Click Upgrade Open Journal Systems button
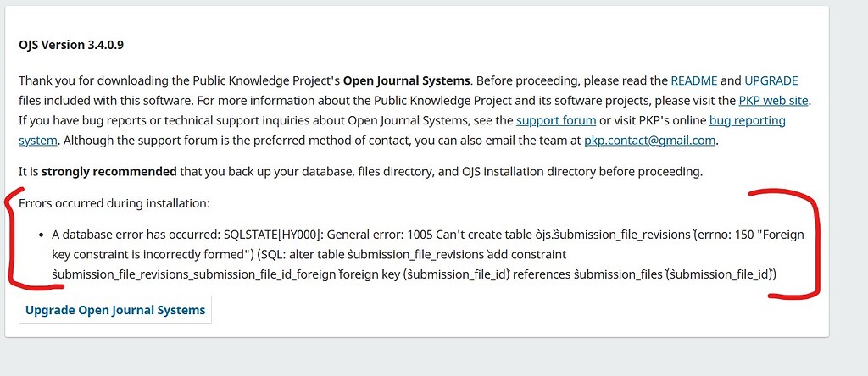Image resolution: width=868 pixels, height=376 pixels. point(115,310)
